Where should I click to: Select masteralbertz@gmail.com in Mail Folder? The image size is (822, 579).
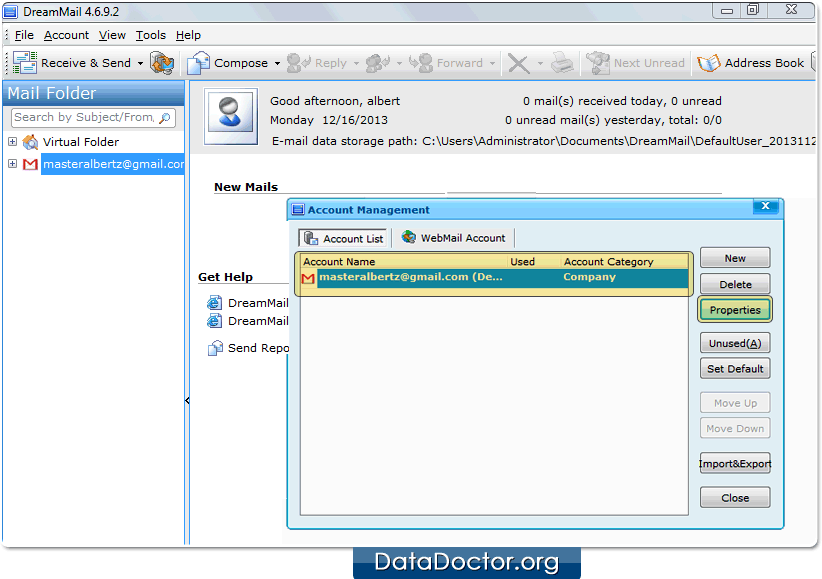(x=113, y=164)
